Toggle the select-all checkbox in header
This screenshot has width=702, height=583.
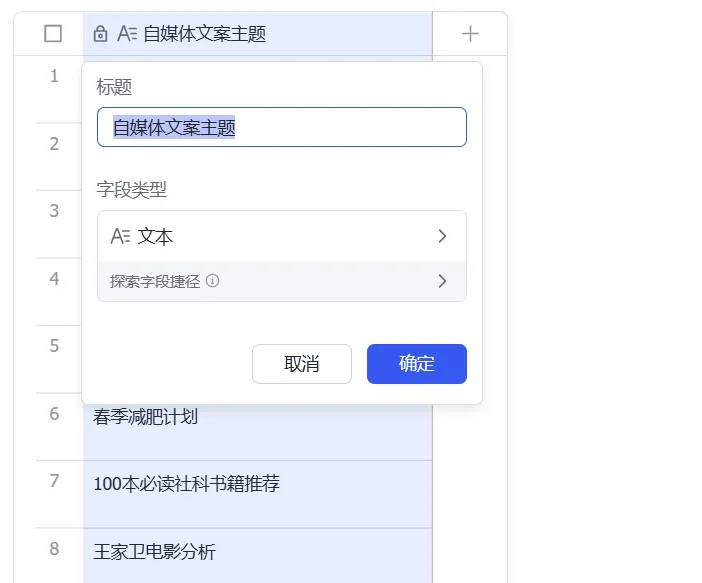[x=53, y=34]
